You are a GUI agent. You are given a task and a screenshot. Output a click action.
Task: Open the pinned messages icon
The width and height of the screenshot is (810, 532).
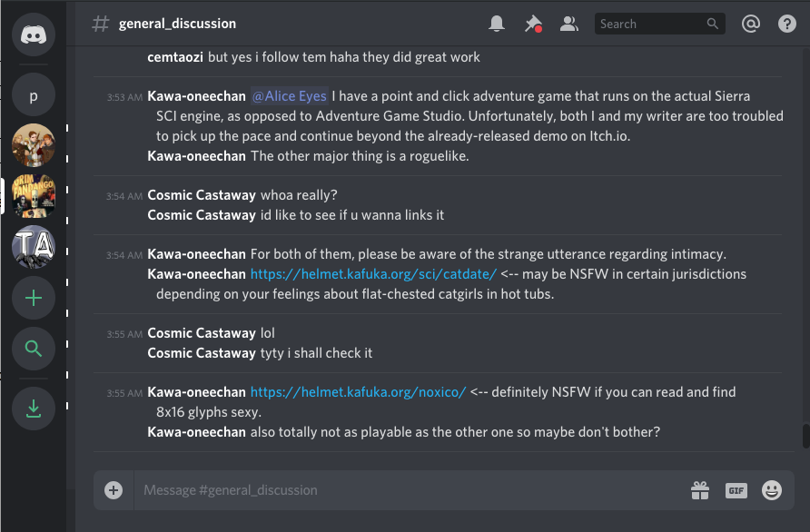[x=533, y=24]
